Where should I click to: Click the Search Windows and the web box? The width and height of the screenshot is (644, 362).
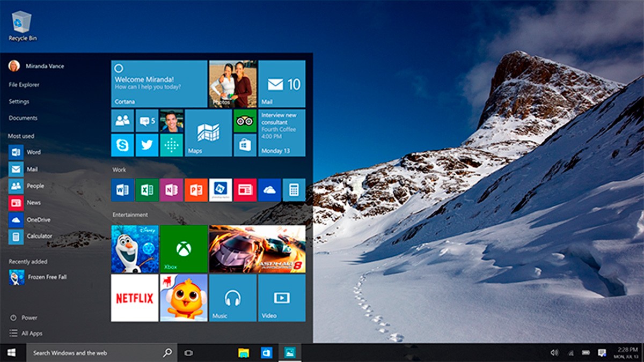[97, 353]
